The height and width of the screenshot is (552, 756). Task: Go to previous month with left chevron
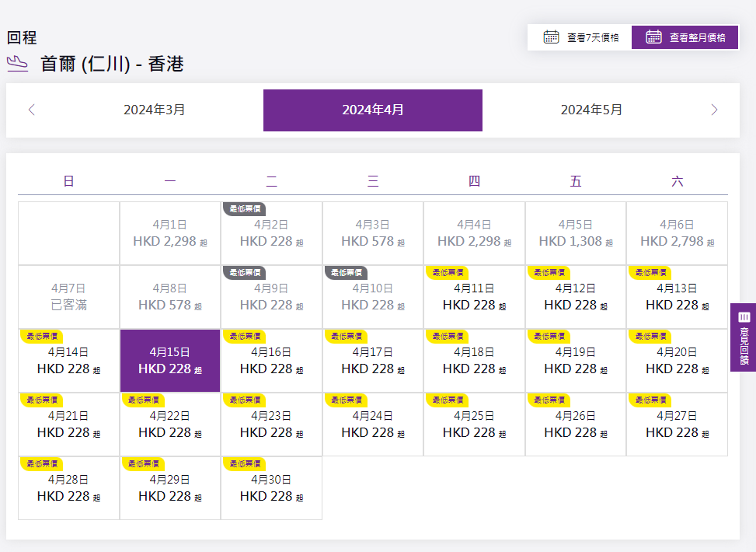(31, 110)
